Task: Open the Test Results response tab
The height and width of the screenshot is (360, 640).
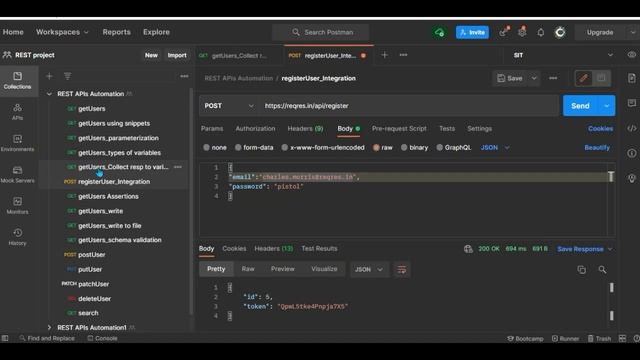Action: click(319, 248)
